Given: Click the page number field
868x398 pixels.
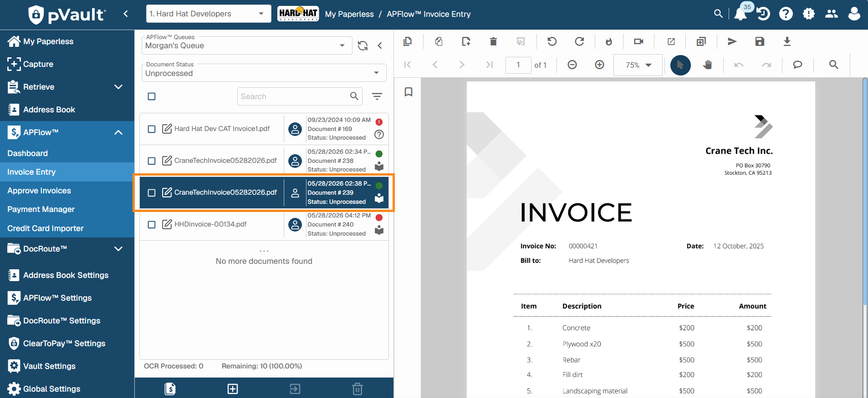Looking at the screenshot, I should click(518, 65).
